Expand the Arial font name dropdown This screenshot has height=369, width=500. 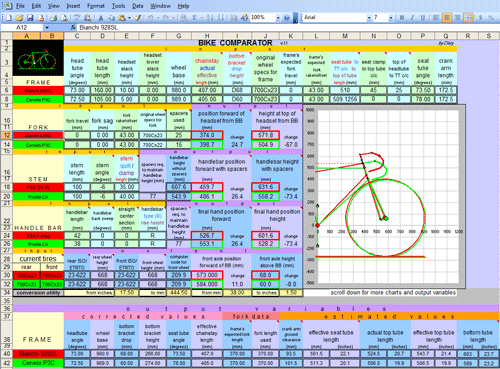[x=369, y=18]
